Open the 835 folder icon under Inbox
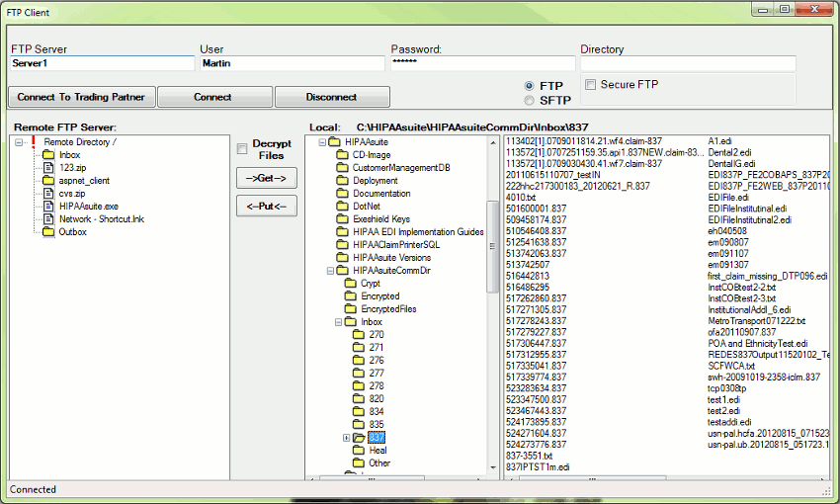 (x=359, y=425)
